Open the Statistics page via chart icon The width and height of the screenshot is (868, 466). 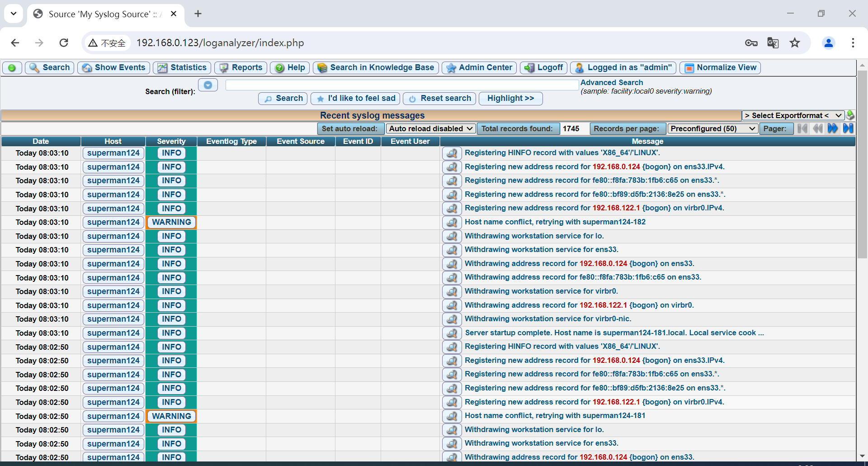point(162,67)
